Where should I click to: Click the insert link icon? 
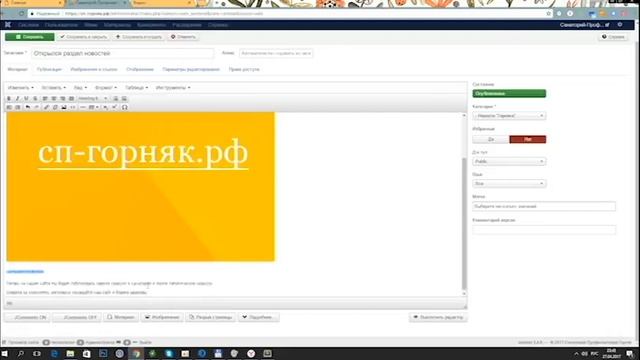47,107
